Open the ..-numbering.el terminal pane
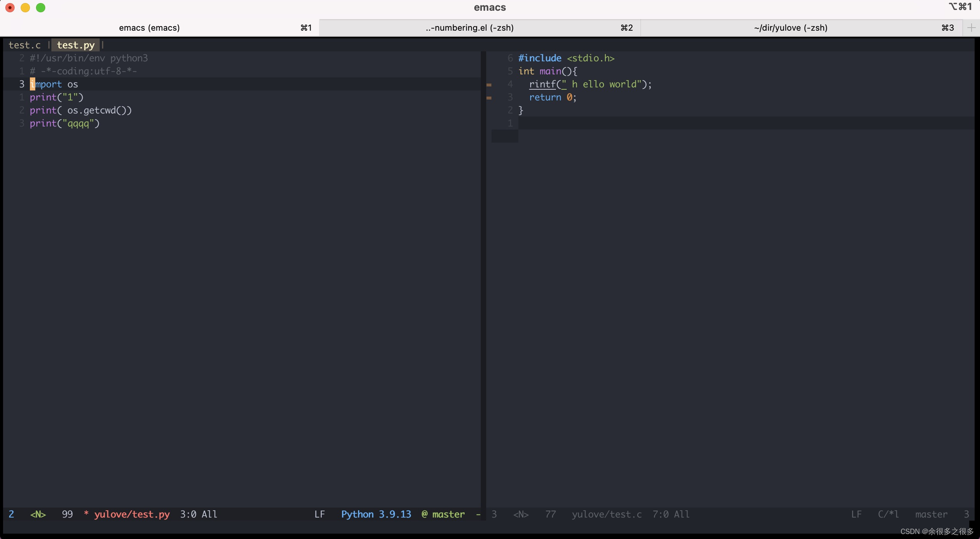The height and width of the screenshot is (539, 980). [x=469, y=28]
